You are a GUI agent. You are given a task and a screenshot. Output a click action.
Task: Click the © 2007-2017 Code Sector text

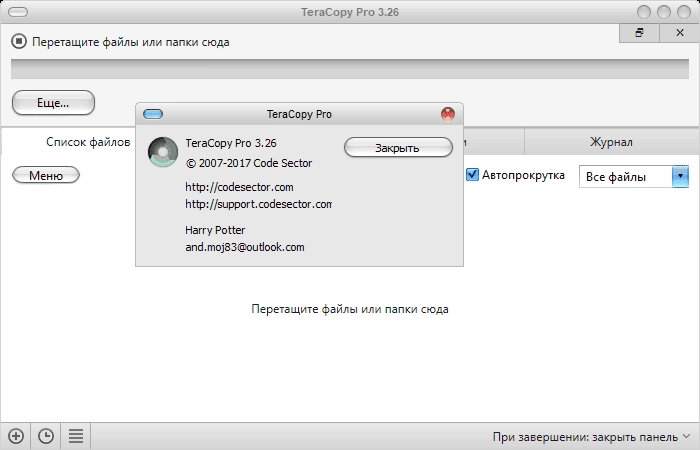(249, 163)
